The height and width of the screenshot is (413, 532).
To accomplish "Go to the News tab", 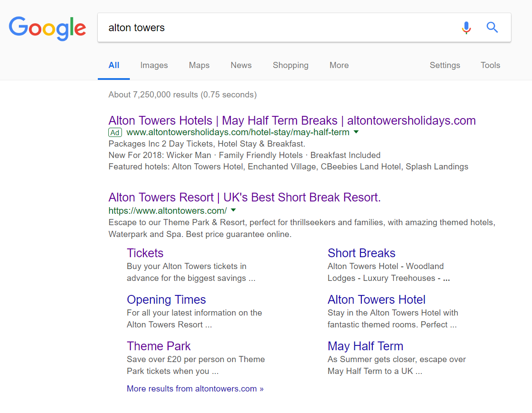I will point(241,65).
